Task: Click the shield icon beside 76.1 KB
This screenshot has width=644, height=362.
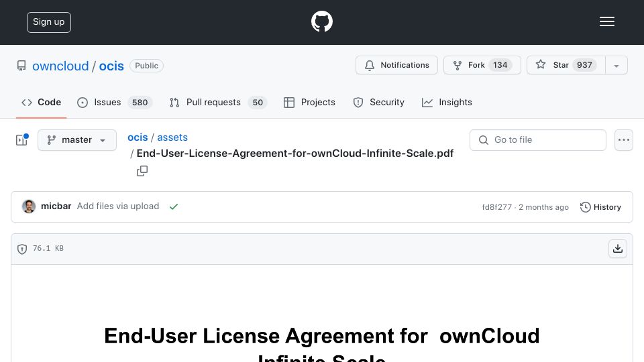Action: point(22,249)
